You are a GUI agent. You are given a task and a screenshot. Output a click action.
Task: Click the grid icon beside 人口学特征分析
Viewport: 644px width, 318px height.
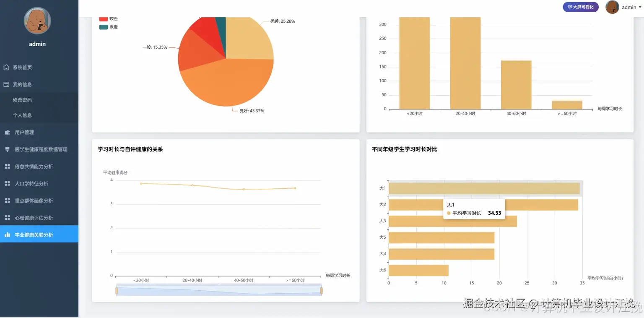[7, 183]
